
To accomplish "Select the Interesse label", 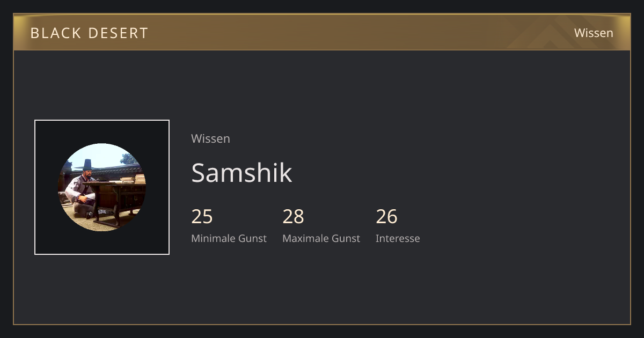I will [398, 238].
